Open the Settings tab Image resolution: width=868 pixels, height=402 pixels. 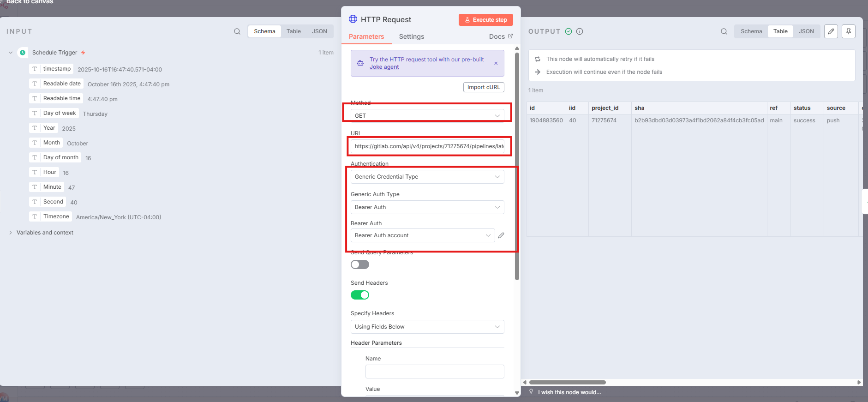[x=411, y=36]
